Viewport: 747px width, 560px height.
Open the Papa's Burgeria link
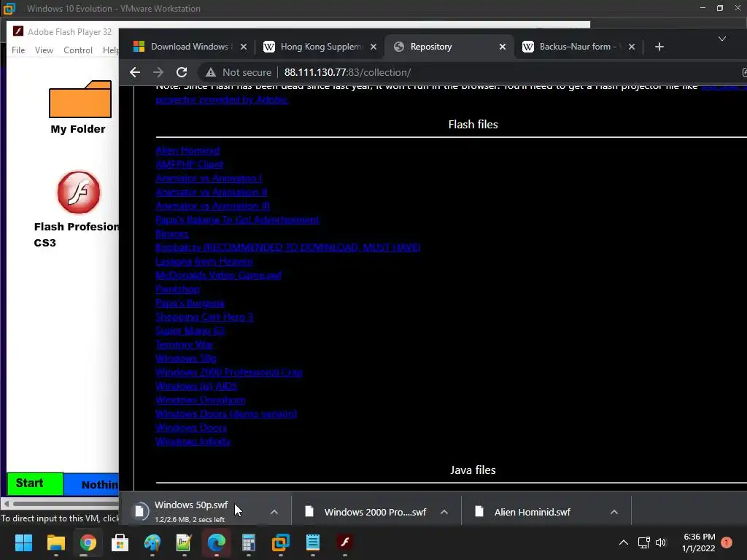pos(190,303)
